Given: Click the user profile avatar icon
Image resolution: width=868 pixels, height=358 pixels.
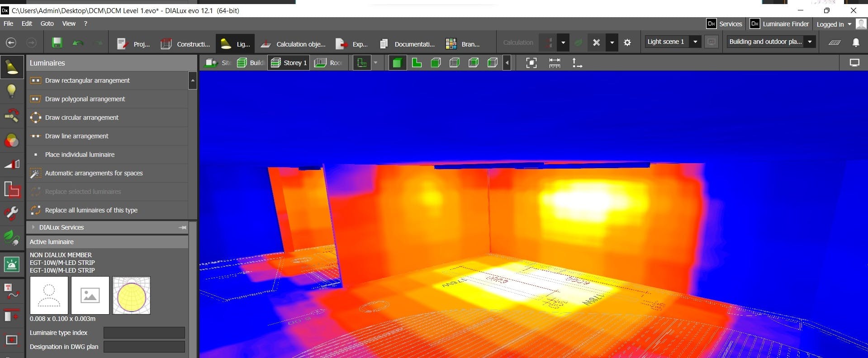Looking at the screenshot, I should click(861, 24).
